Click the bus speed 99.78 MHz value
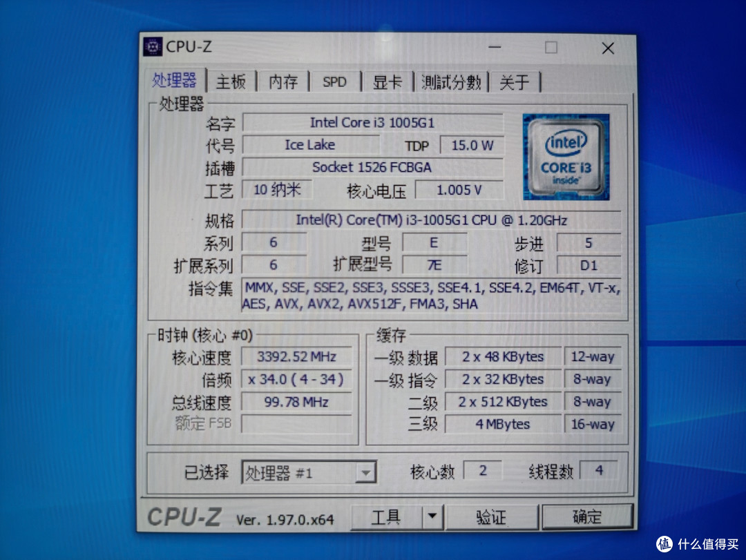This screenshot has width=746, height=560. pyautogui.click(x=297, y=402)
